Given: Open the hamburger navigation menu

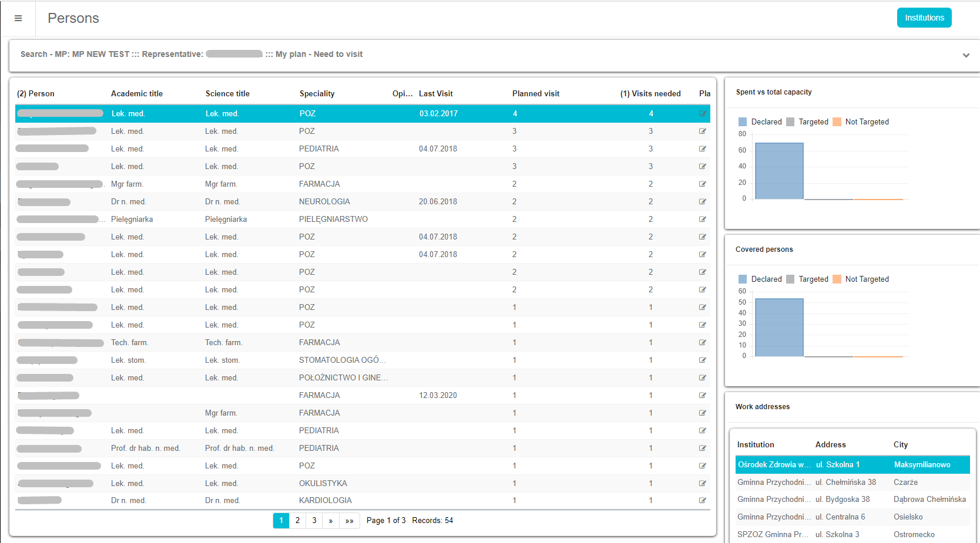Looking at the screenshot, I should click(x=18, y=18).
